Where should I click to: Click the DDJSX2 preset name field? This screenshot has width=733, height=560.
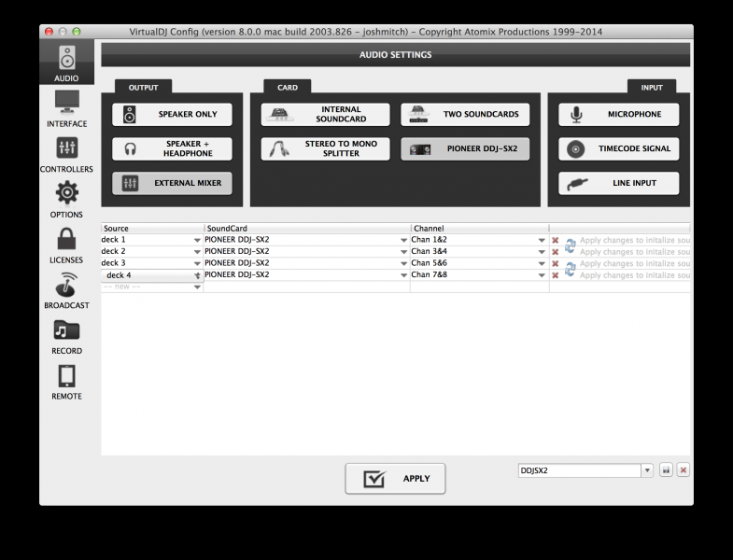coord(577,470)
